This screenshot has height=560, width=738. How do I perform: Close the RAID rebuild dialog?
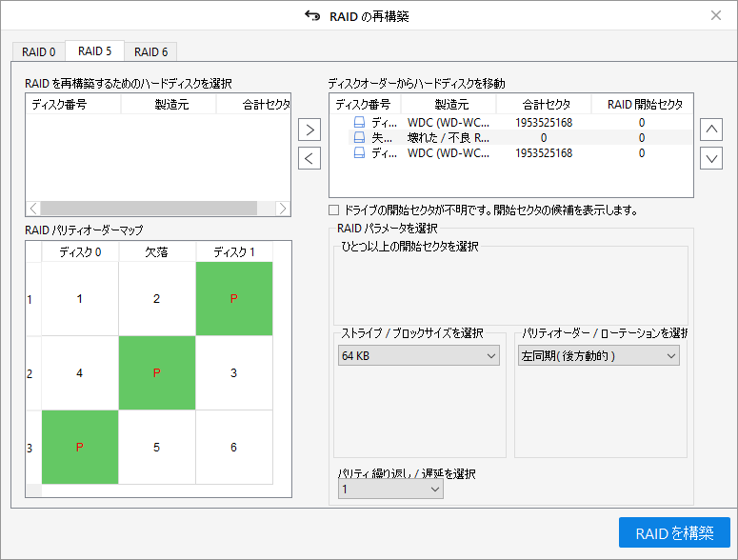pos(716,15)
